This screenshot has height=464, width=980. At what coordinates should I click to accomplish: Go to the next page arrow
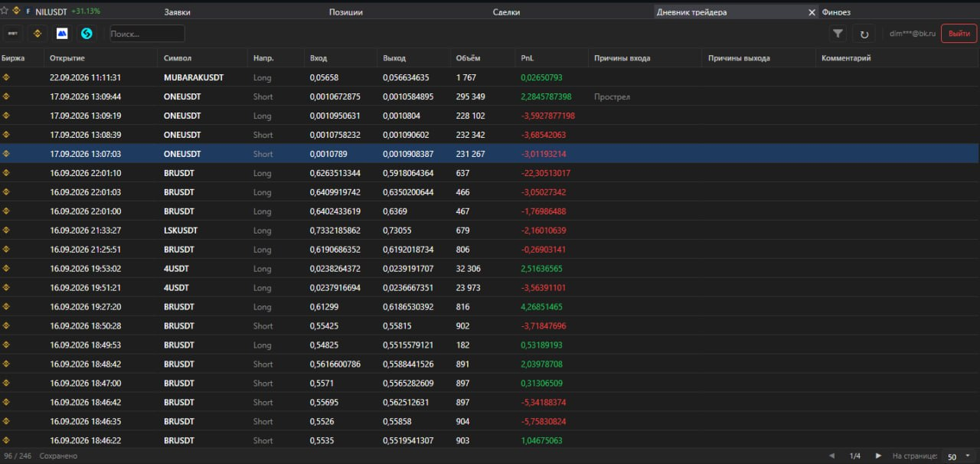click(878, 456)
